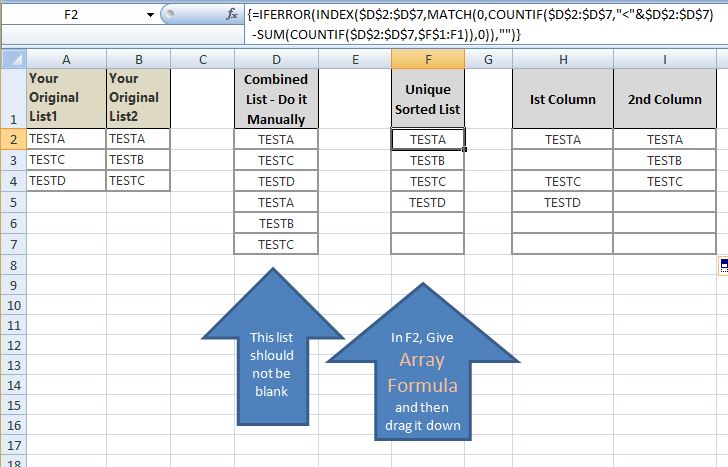Select row 16 header

pos(14,425)
